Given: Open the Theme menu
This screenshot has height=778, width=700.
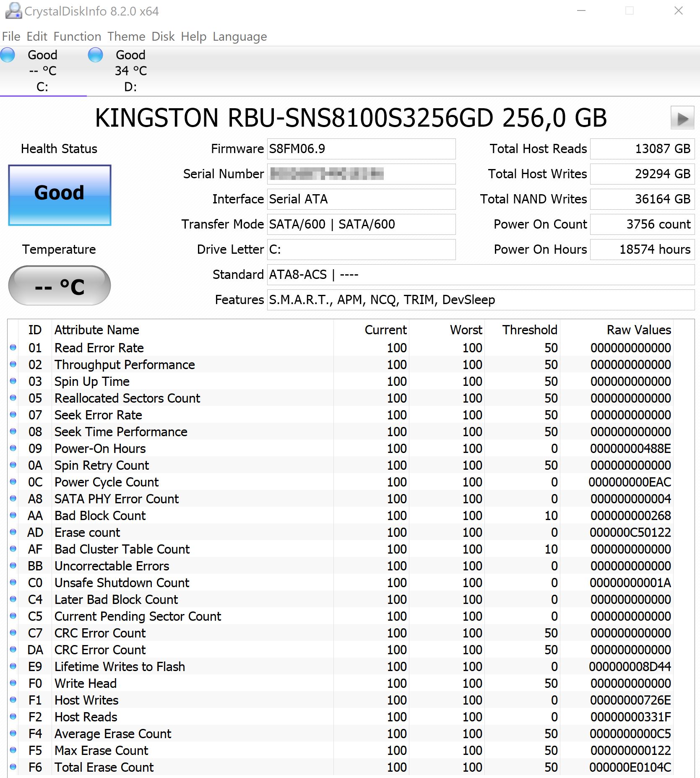Looking at the screenshot, I should [126, 36].
